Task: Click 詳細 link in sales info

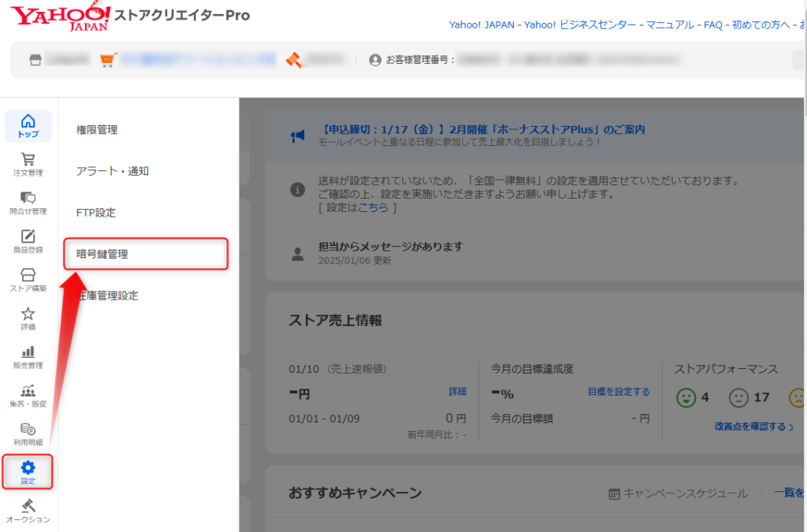Action: point(458,392)
